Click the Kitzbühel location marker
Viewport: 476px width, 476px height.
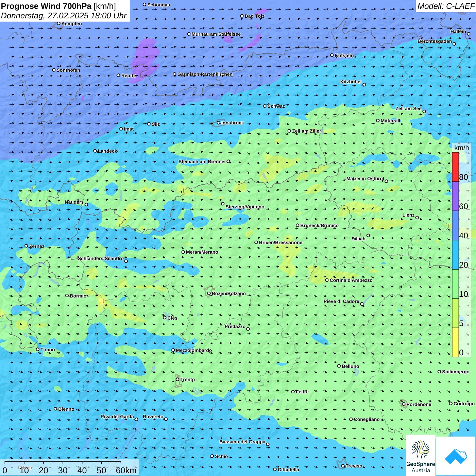[364, 85]
